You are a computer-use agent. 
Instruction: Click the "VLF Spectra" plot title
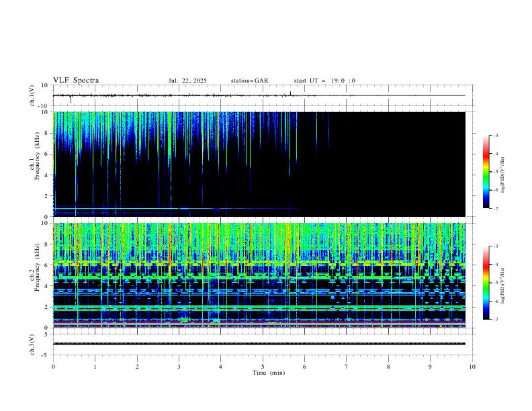(x=76, y=81)
